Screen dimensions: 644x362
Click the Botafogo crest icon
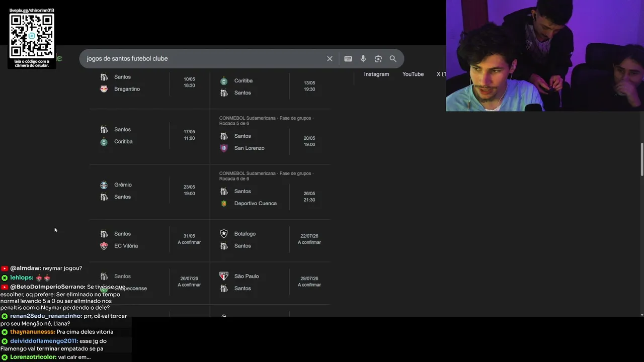(224, 234)
